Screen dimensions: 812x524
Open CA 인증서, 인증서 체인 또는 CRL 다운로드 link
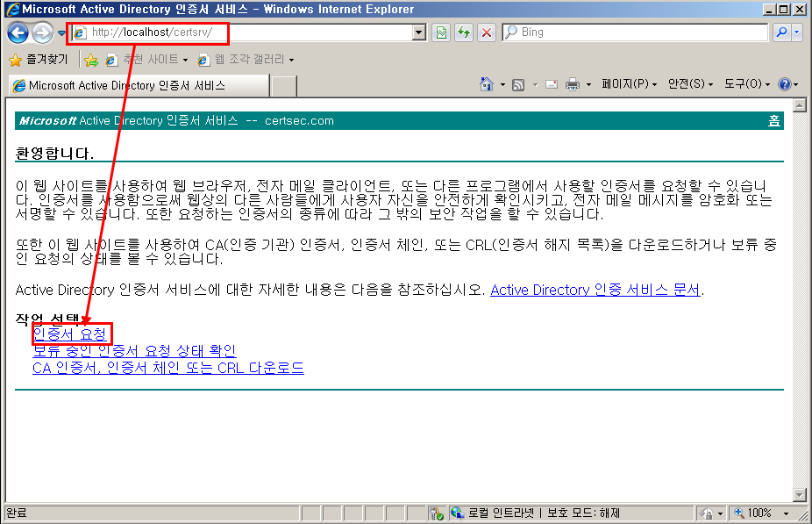pos(168,368)
